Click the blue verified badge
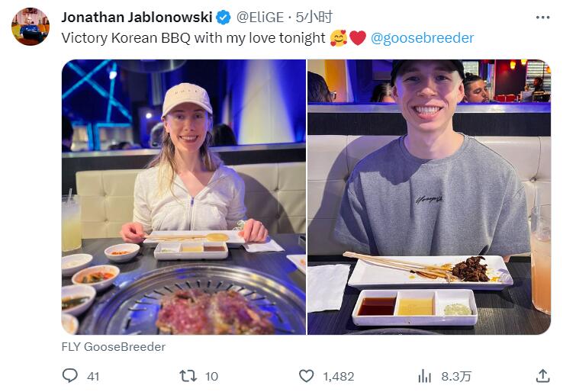Image resolution: width=563 pixels, height=392 pixels. (x=224, y=18)
